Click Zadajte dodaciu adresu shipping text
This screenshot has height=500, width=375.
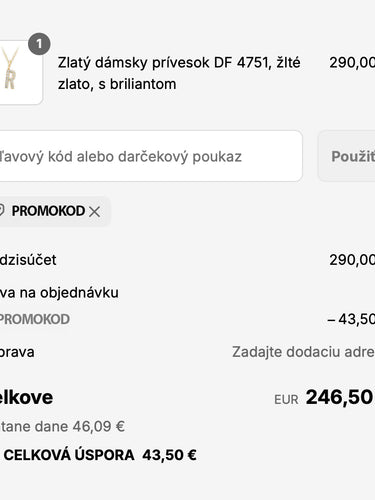[x=303, y=352]
